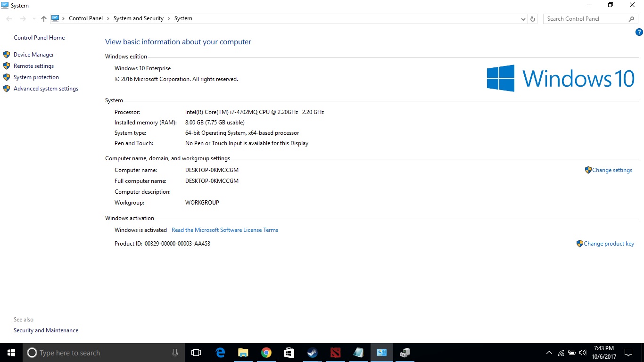Go up one level with the Up arrow
Screen dimensions: 644x362
[x=44, y=19]
